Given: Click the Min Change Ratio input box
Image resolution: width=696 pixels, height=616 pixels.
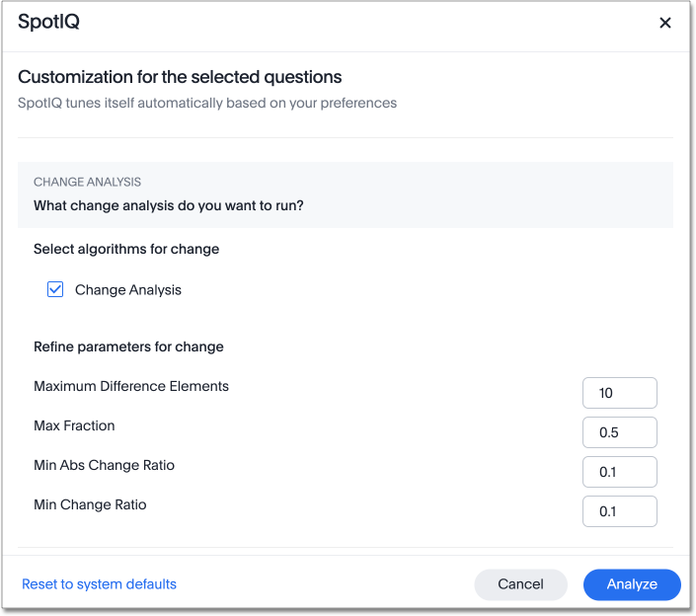Looking at the screenshot, I should pyautogui.click(x=619, y=511).
